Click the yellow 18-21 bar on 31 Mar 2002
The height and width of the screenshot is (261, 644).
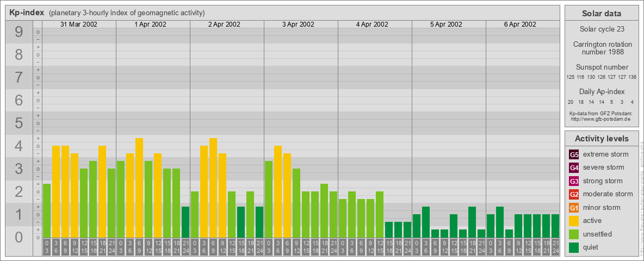pyautogui.click(x=102, y=191)
